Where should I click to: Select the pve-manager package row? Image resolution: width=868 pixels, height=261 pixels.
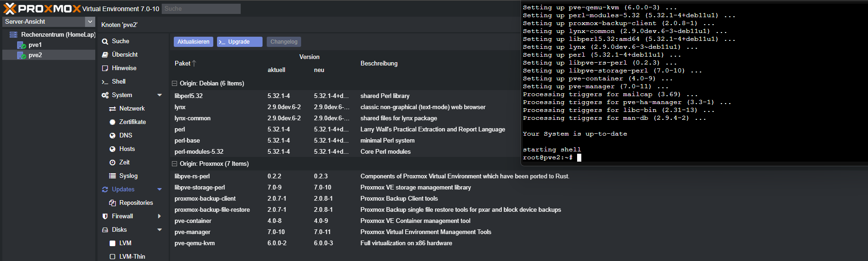[x=518, y=232]
